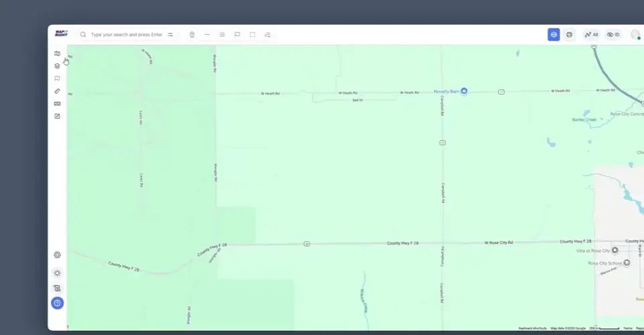This screenshot has height=335, width=644.
Task: Select the three-lines list tool in toolbar
Action: point(222,35)
